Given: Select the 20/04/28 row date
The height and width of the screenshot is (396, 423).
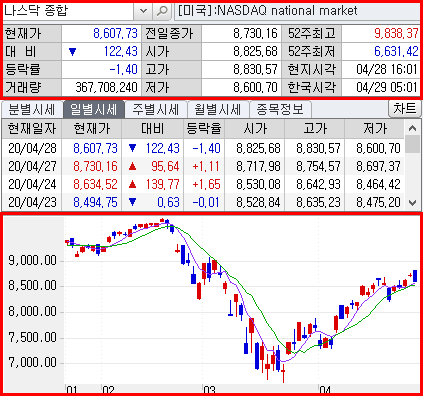Looking at the screenshot, I should point(32,148).
